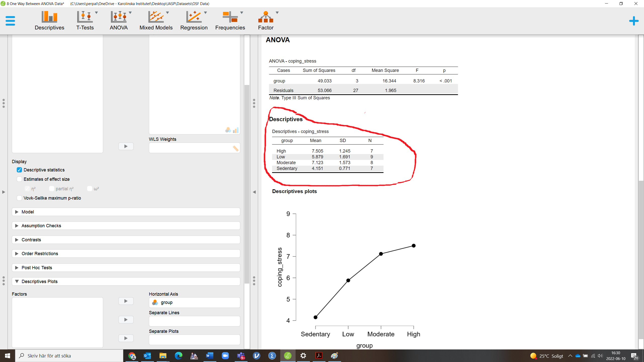Click the plus button to add analysis
The height and width of the screenshot is (362, 644).
(633, 21)
